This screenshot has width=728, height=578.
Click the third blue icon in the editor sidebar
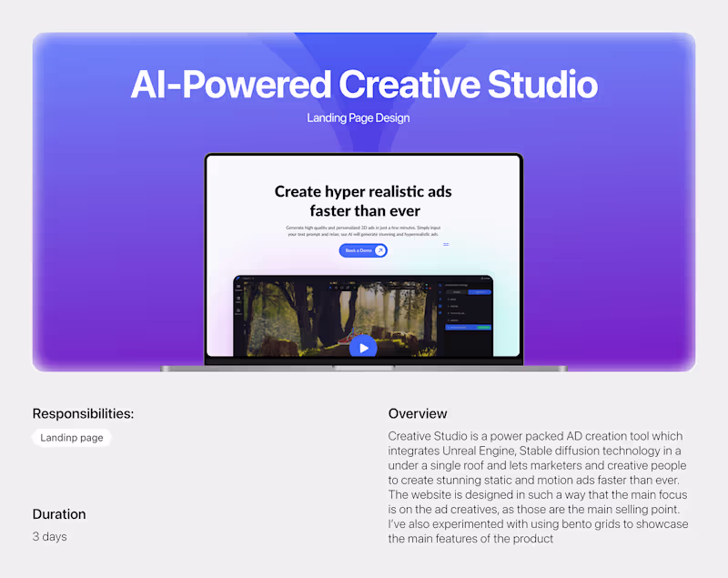tap(440, 299)
